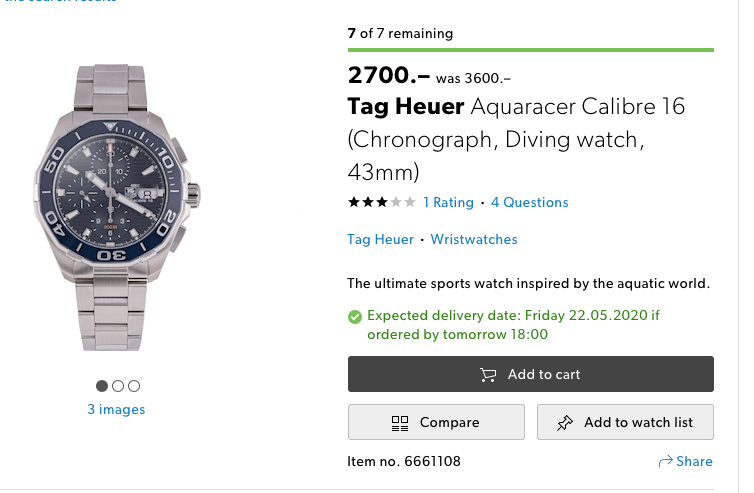754x493 pixels.
Task: Click the green delivery checkmark icon
Action: click(x=355, y=316)
